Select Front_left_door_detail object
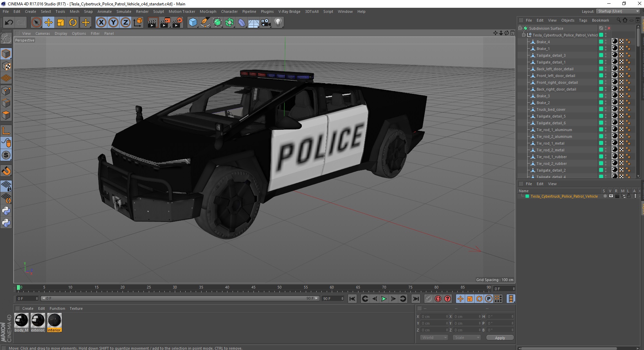644x350 pixels. (556, 76)
